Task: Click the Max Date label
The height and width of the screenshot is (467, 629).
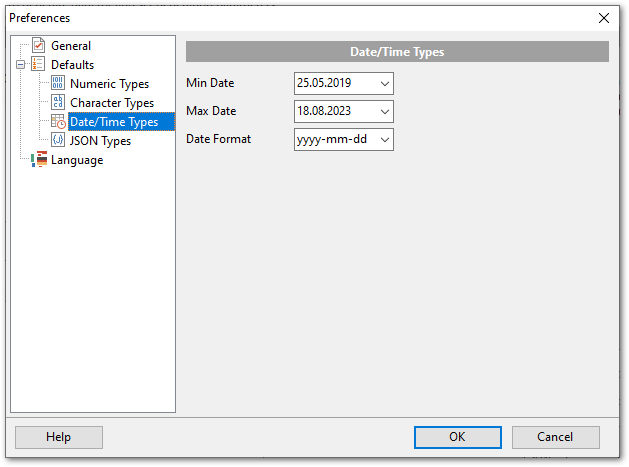Action: tap(211, 111)
